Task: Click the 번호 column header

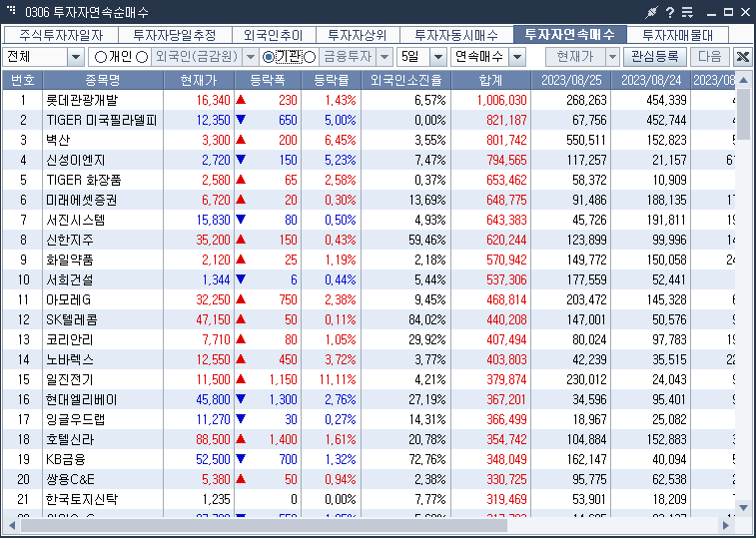Action: [23, 80]
